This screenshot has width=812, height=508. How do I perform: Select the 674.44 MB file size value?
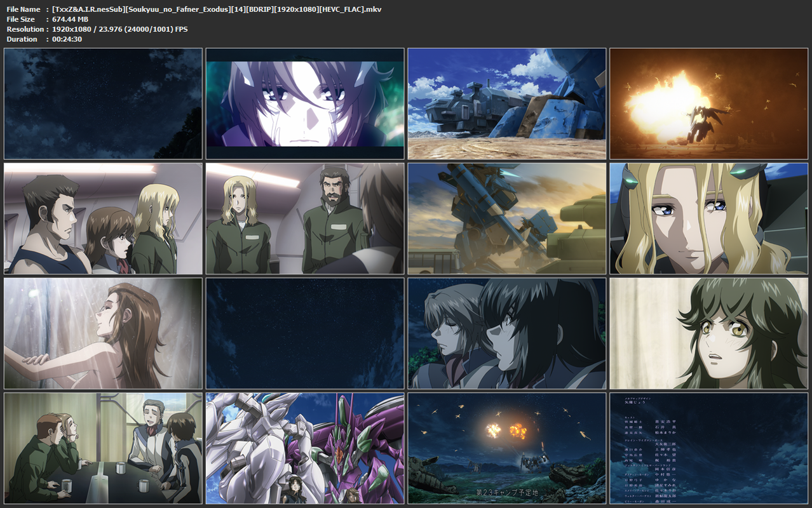(x=70, y=19)
